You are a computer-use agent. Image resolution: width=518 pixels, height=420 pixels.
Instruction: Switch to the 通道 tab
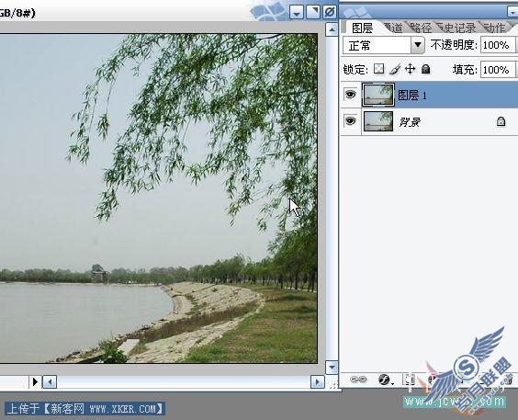click(393, 28)
